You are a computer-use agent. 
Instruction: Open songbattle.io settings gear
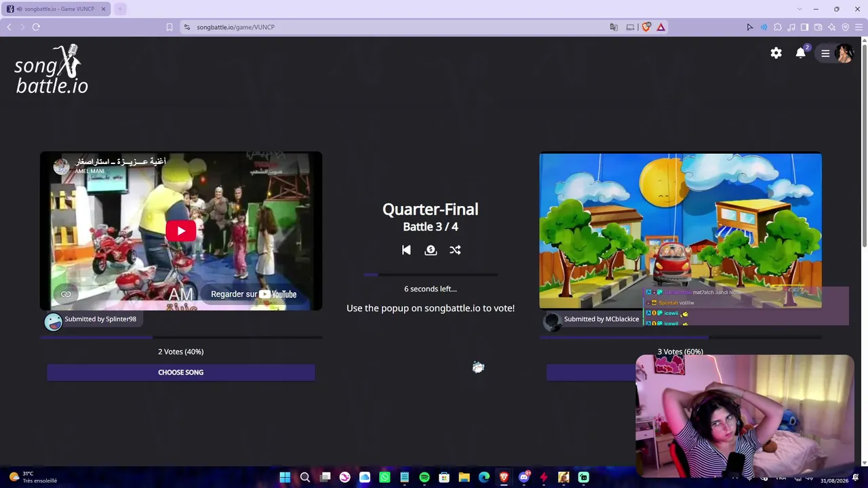[x=776, y=53]
